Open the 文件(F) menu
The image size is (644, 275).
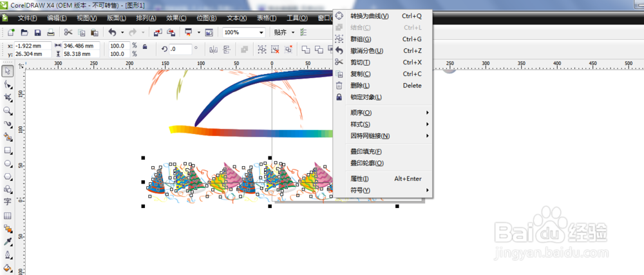(28, 18)
